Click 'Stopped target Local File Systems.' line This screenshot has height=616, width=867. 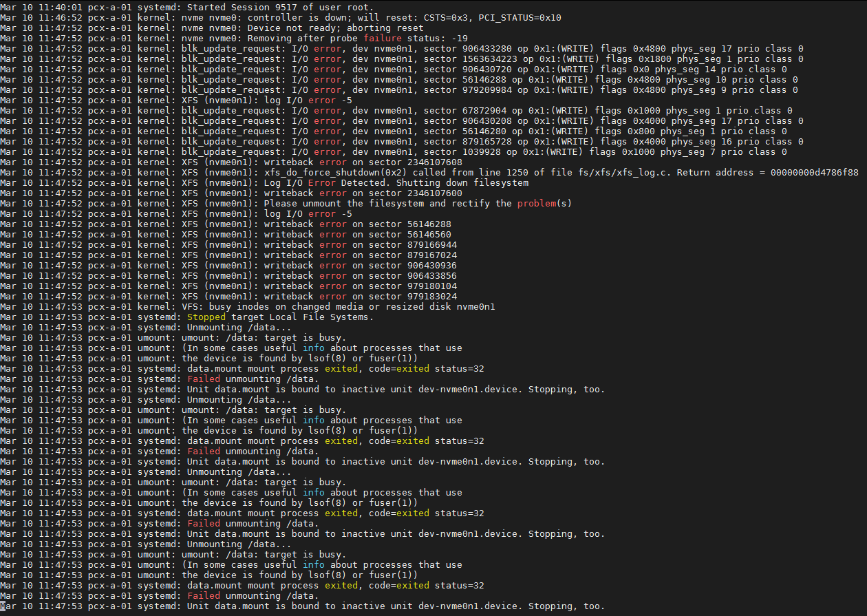[x=281, y=317]
